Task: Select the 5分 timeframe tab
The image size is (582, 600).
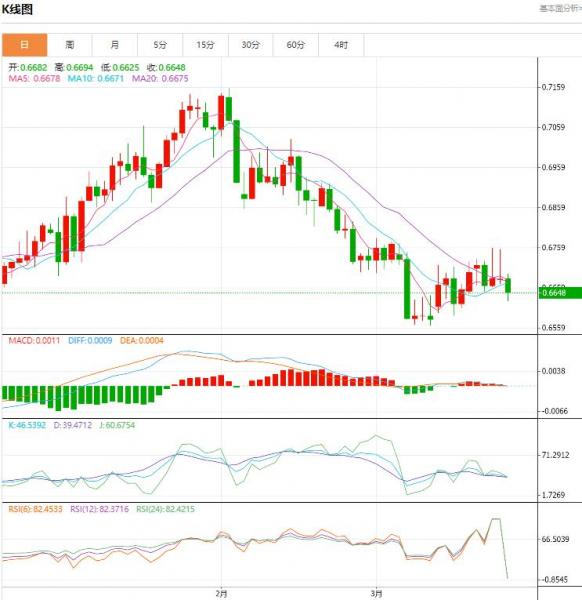Action: point(160,45)
